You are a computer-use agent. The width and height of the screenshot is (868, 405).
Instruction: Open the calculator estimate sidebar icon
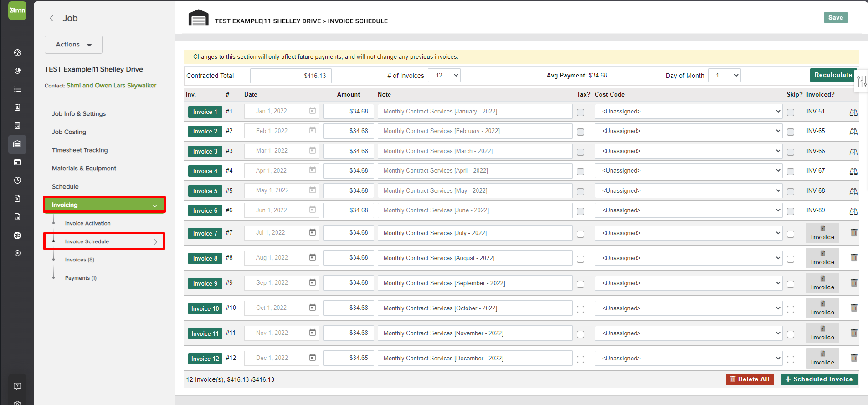17,126
